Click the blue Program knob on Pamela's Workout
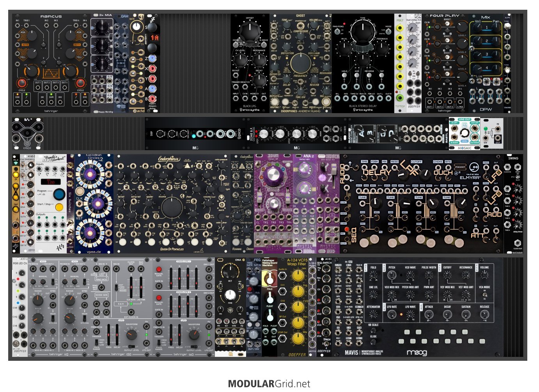Image resolution: width=539 pixels, height=392 pixels. pos(59,194)
